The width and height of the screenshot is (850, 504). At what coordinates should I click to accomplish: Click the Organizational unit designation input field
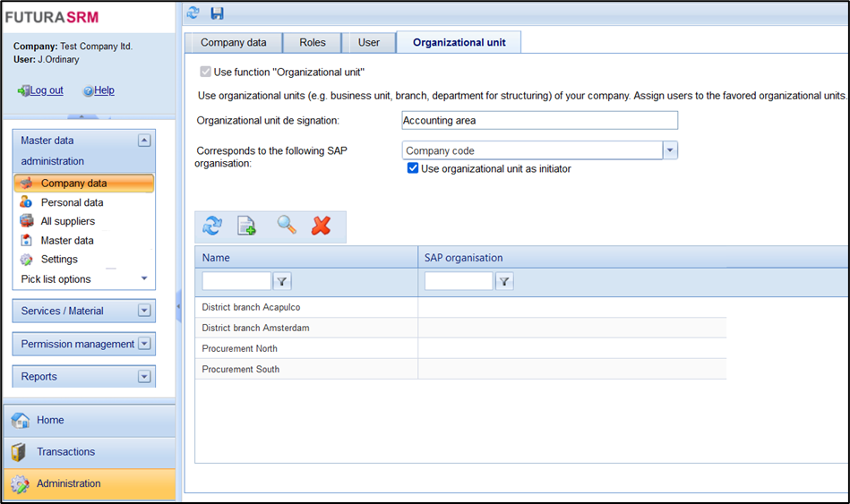tap(539, 120)
